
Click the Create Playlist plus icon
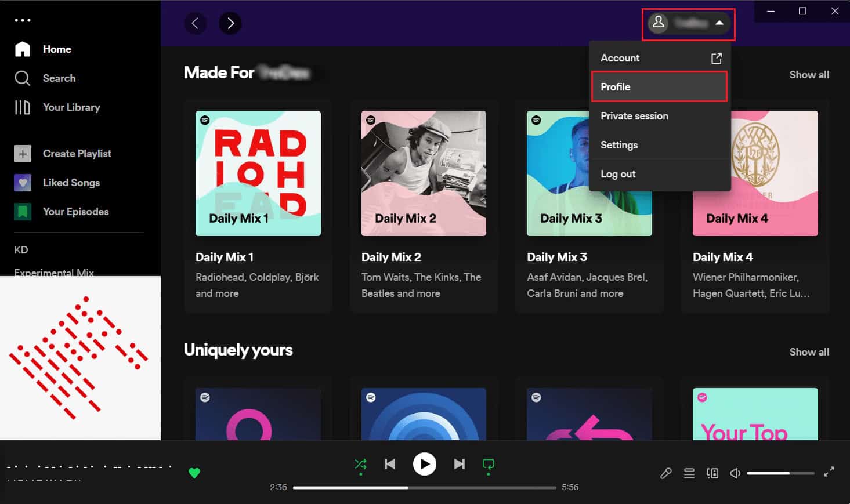click(x=23, y=154)
